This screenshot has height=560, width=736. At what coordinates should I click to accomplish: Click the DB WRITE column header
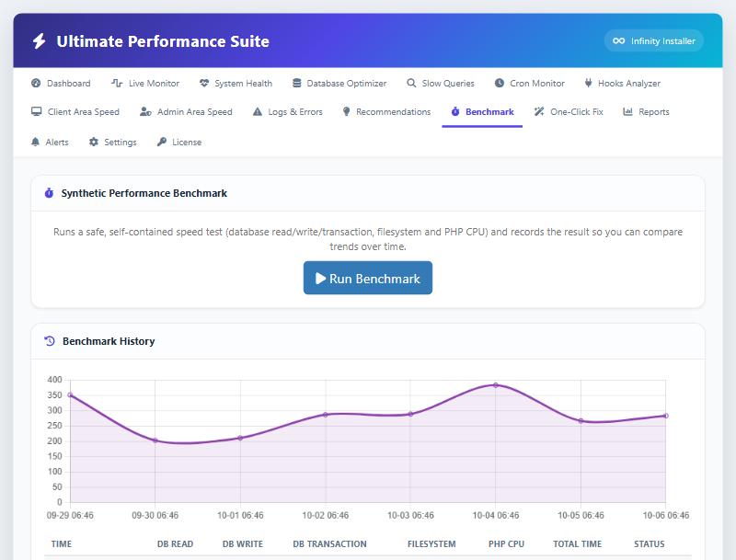coord(243,544)
